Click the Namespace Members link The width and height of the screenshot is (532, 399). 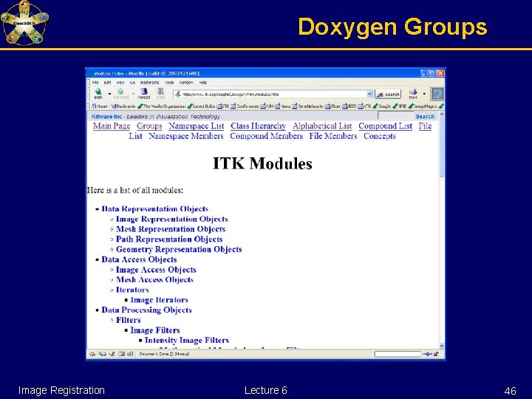186,136
